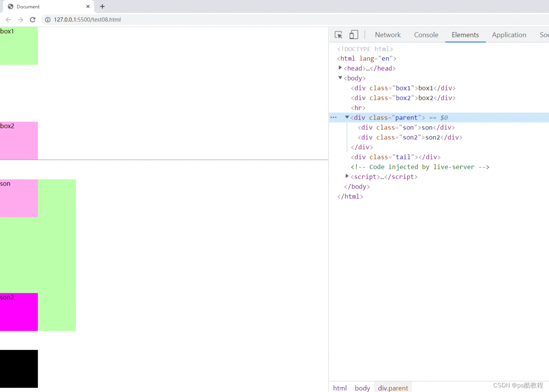Switch to the Network tab

[388, 35]
